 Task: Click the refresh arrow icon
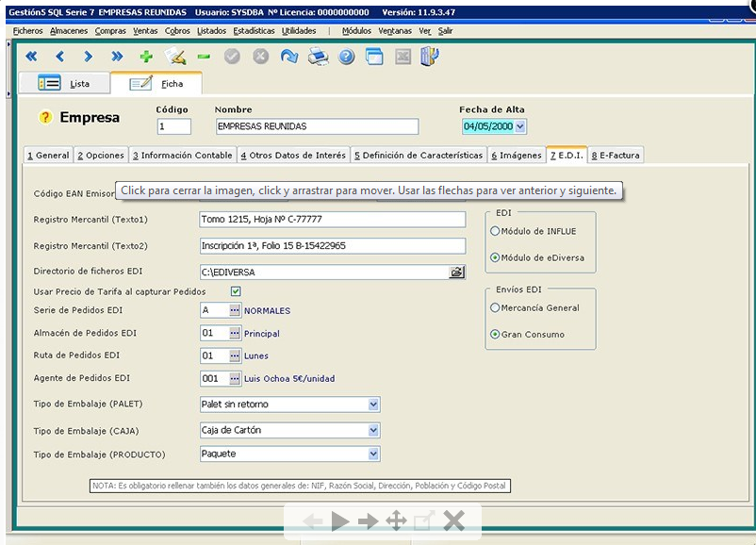(289, 57)
